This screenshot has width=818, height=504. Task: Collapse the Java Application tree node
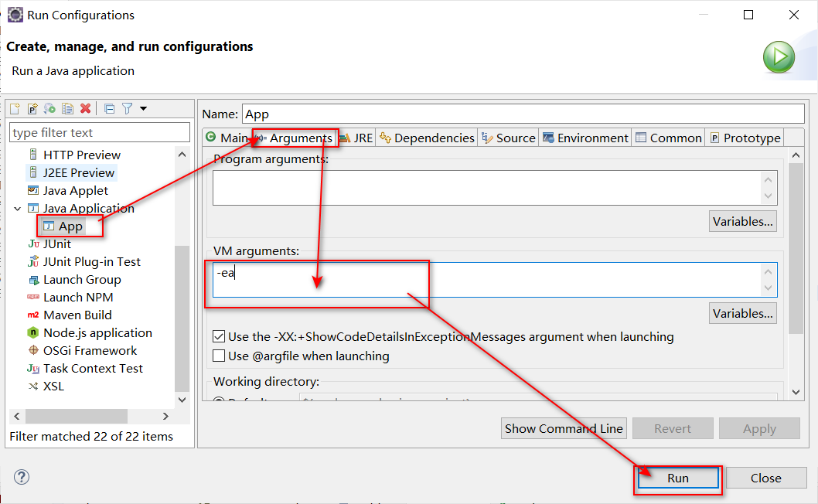[x=17, y=208]
